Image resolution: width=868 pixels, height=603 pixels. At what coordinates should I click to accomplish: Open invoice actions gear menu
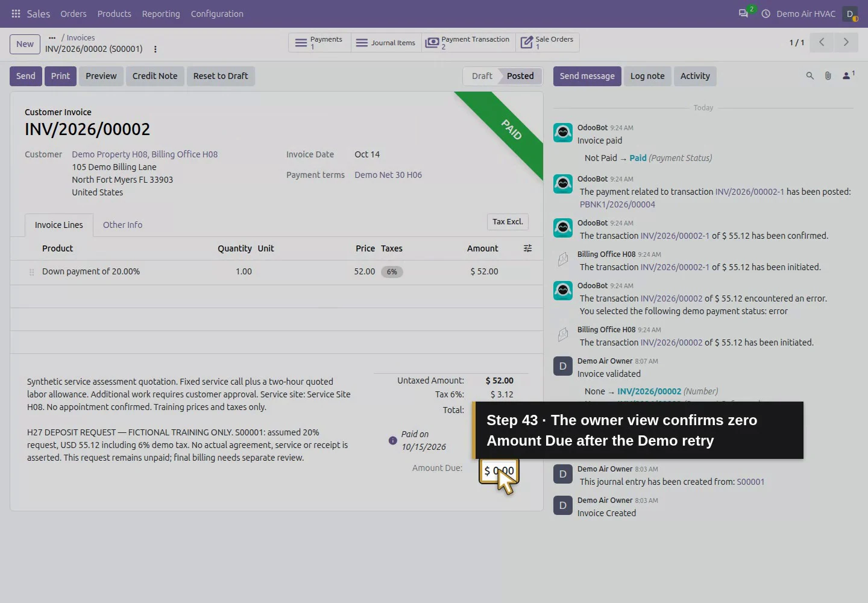[155, 49]
